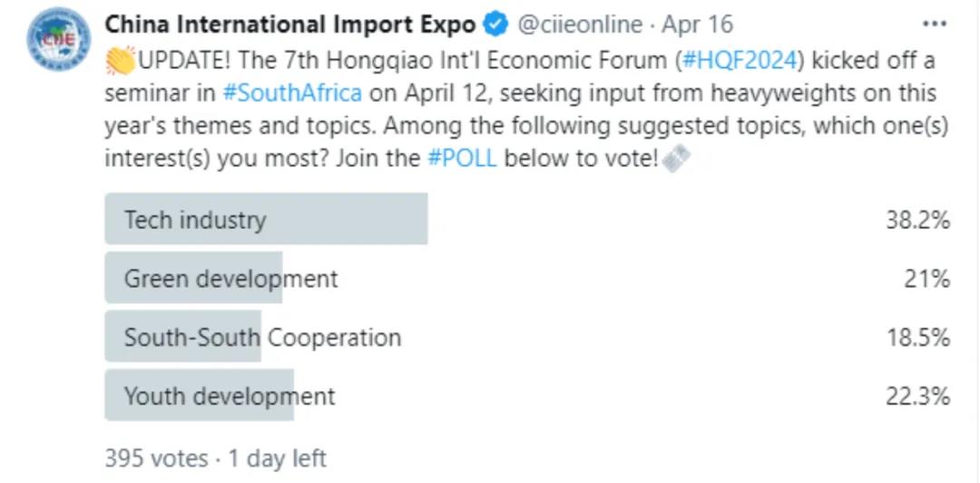Viewport: 980px width, 483px height.
Task: Open the Apr 16 post timestamp
Action: tap(697, 25)
